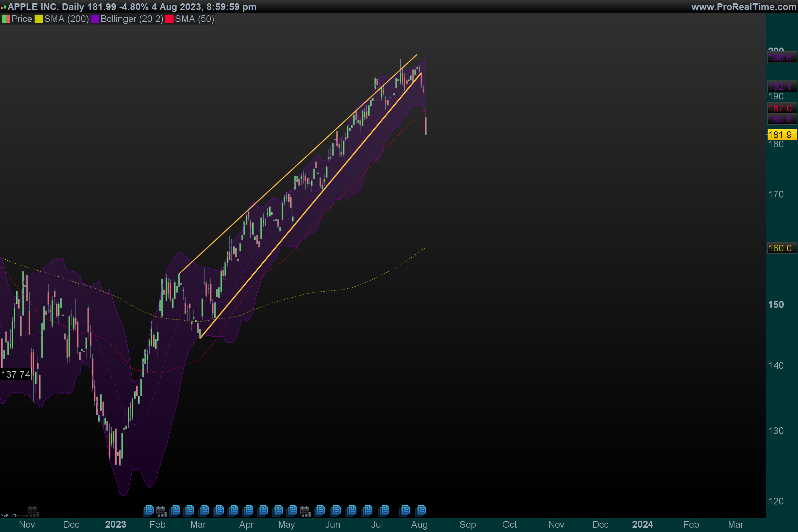Viewport: 798px width, 532px height.
Task: Visit the www.ProRealTime.com link
Action: point(744,7)
